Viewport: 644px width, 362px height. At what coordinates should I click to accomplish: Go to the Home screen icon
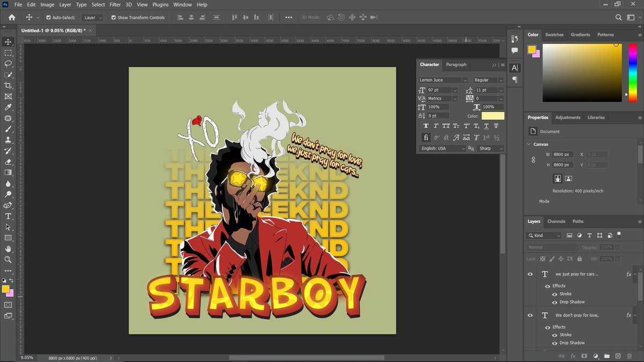tap(12, 17)
